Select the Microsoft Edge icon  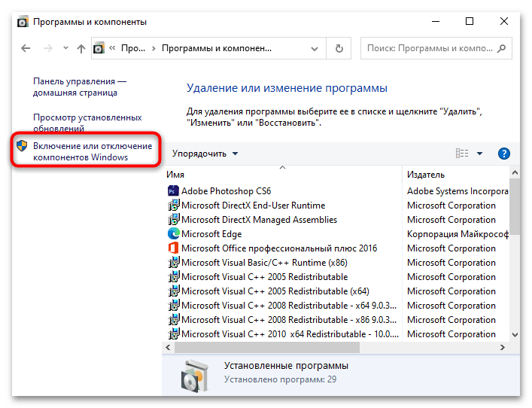(x=173, y=233)
